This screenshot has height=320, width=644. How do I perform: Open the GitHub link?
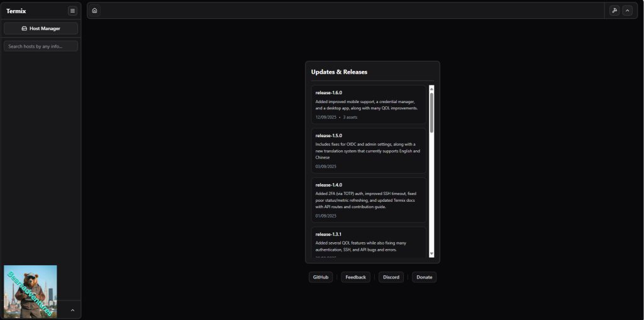(321, 277)
